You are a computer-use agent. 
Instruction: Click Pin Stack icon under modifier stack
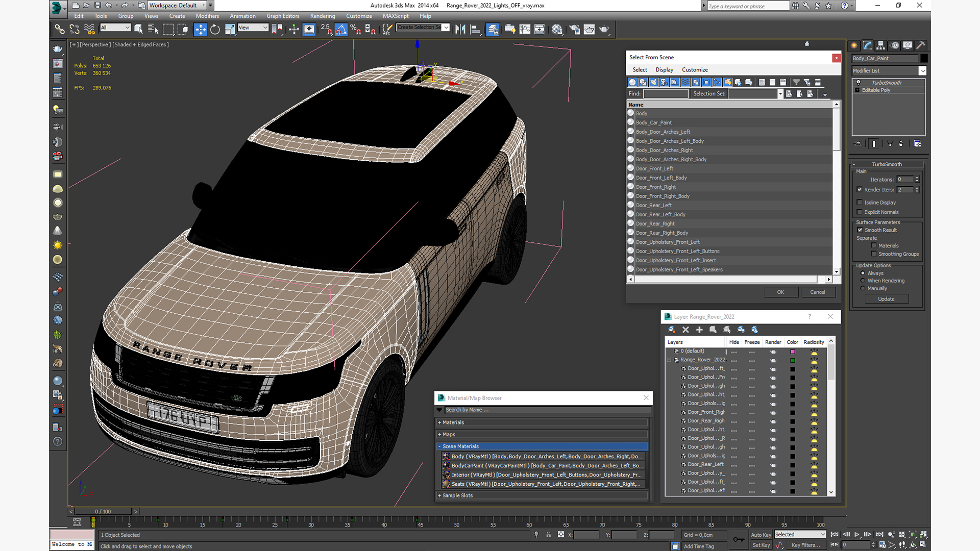pyautogui.click(x=857, y=144)
